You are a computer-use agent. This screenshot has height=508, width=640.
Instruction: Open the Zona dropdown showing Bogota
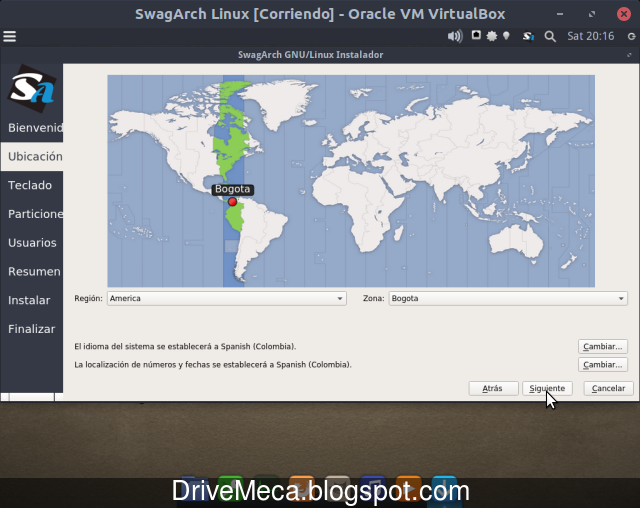508,298
